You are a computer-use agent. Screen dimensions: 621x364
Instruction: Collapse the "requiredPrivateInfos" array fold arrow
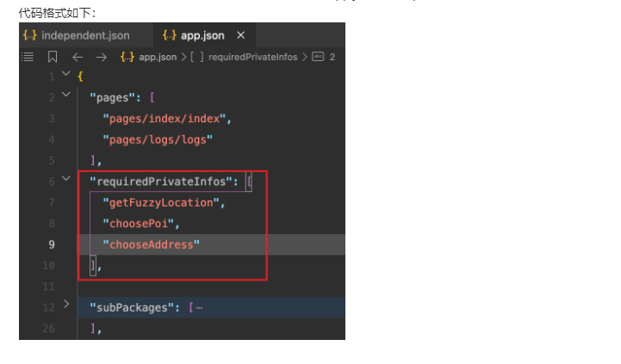click(67, 181)
